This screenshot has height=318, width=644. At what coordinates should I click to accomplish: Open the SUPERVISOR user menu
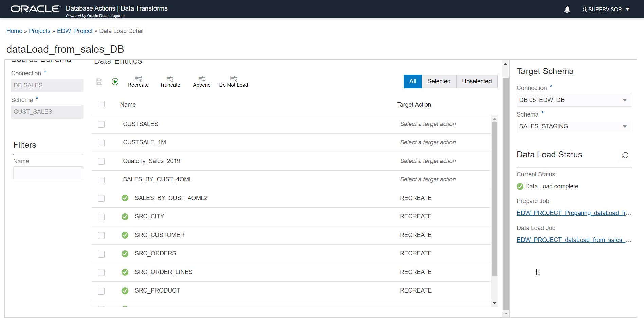606,10
